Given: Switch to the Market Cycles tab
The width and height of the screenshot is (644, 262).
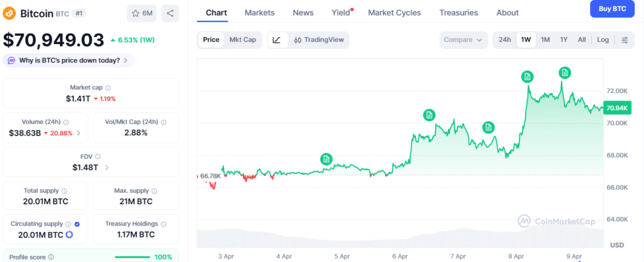Looking at the screenshot, I should (394, 13).
